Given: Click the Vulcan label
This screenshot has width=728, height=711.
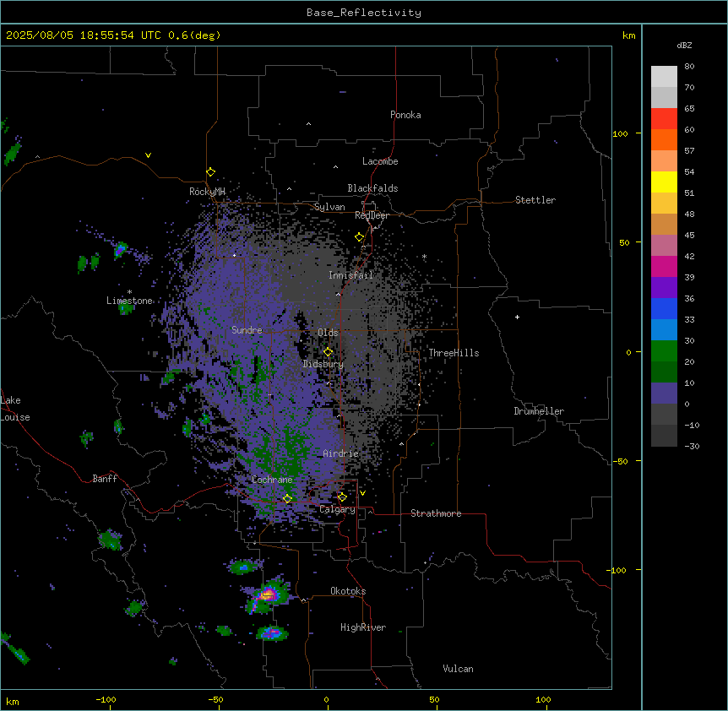Looking at the screenshot, I should pyautogui.click(x=458, y=669).
